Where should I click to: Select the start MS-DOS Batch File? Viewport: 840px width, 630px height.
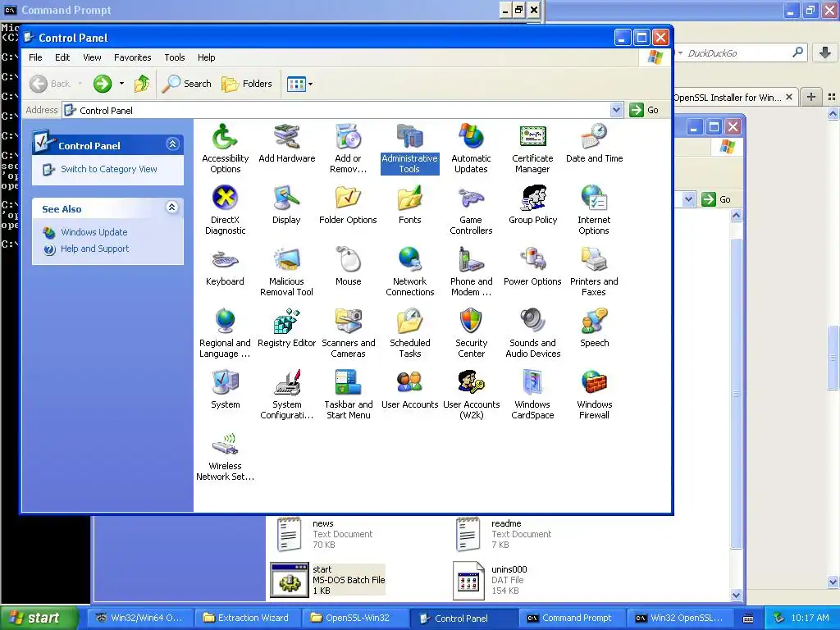click(327, 580)
